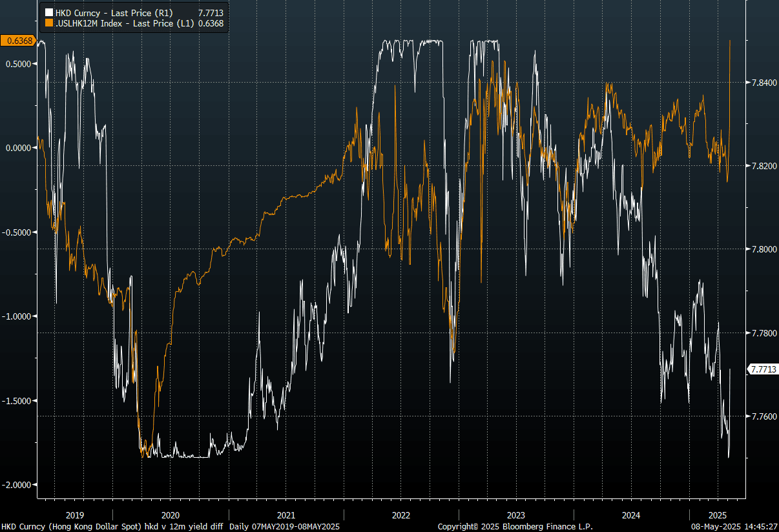The width and height of the screenshot is (779, 532).
Task: Click the 2025 year label on timeline
Action: 717,515
